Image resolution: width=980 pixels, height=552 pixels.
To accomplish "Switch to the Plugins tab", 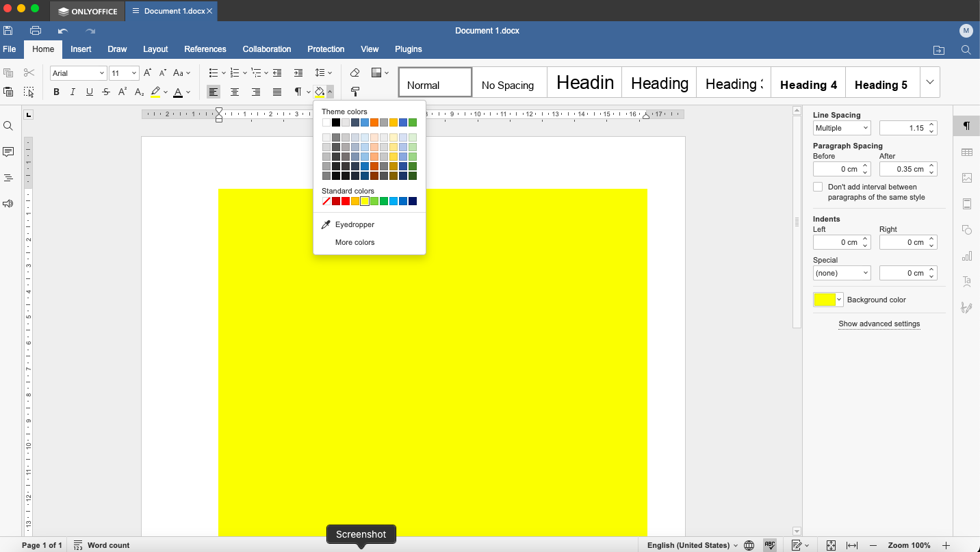I will click(409, 49).
